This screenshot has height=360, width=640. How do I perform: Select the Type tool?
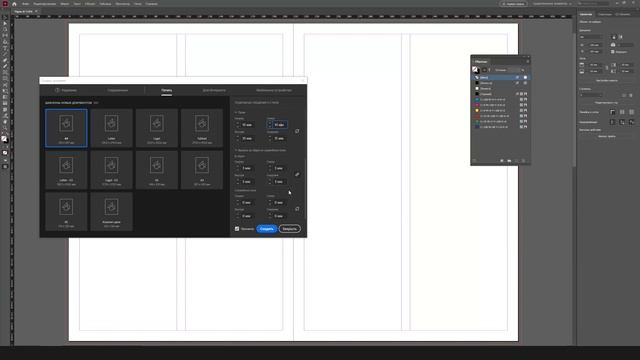click(5, 48)
